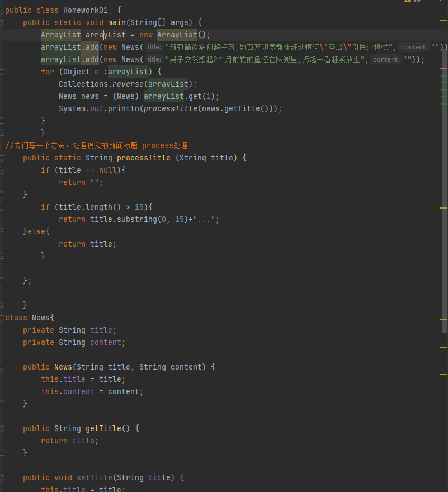The height and width of the screenshot is (492, 448).
Task: Click the main method name
Action: [x=117, y=22]
